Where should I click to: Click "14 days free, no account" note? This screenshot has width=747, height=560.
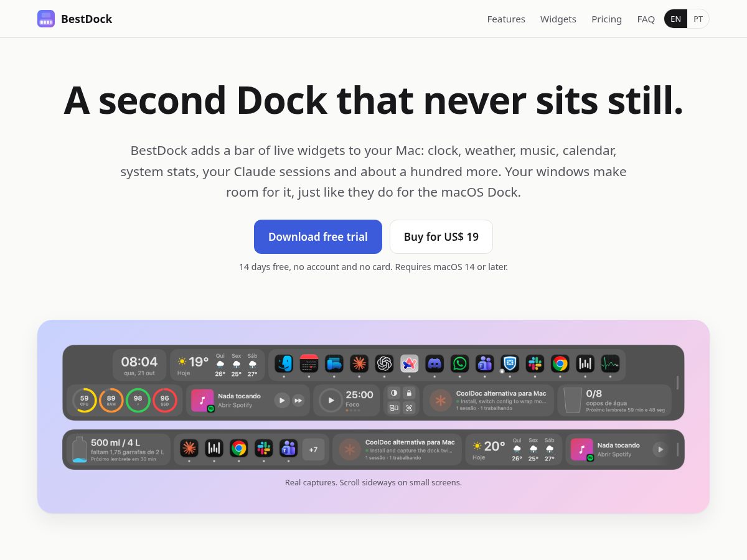(x=374, y=267)
